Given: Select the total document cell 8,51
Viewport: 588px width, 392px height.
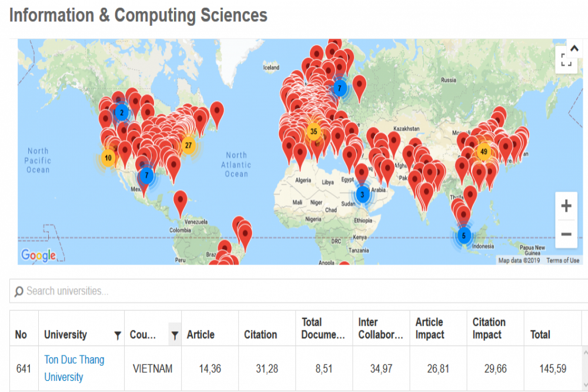Looking at the screenshot, I should pyautogui.click(x=324, y=368).
